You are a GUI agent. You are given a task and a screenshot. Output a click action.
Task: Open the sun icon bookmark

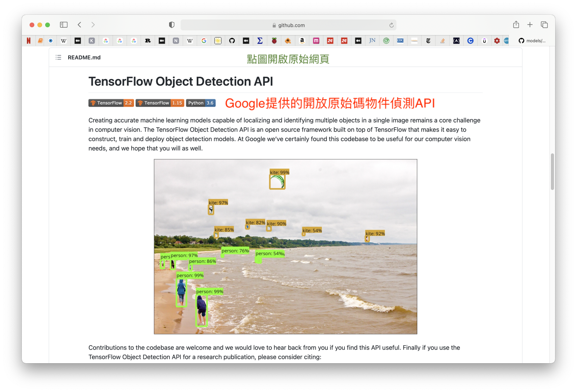click(x=218, y=40)
